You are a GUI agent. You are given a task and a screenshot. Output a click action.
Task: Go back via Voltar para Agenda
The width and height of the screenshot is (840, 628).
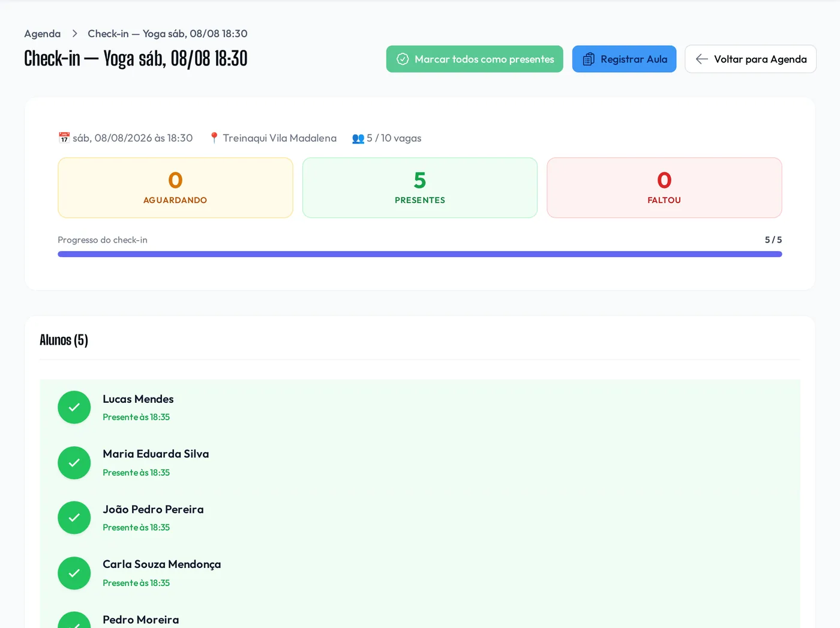coord(751,59)
